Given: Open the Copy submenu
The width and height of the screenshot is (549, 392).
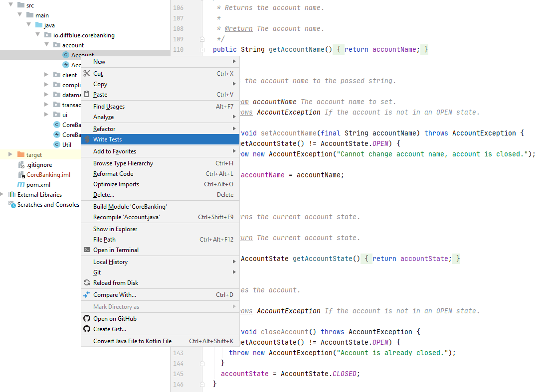Looking at the screenshot, I should (x=161, y=84).
